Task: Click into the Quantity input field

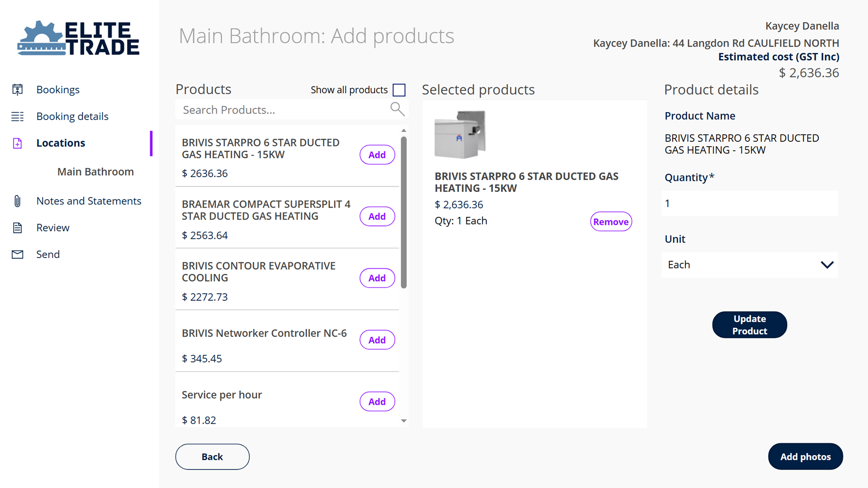Action: [749, 204]
